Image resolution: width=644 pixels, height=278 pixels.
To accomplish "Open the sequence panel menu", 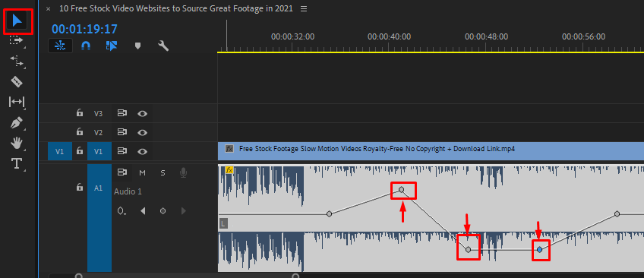I will [304, 8].
